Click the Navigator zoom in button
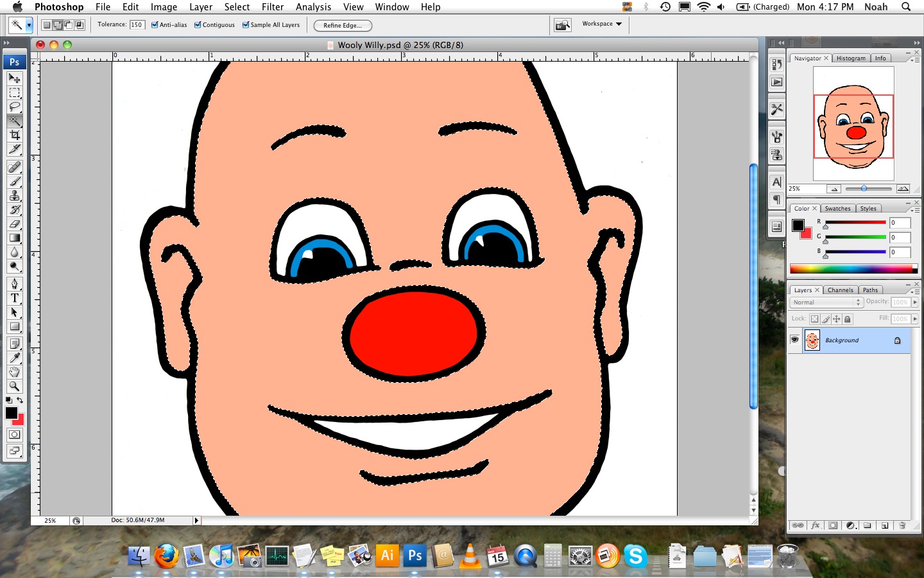 tap(903, 189)
